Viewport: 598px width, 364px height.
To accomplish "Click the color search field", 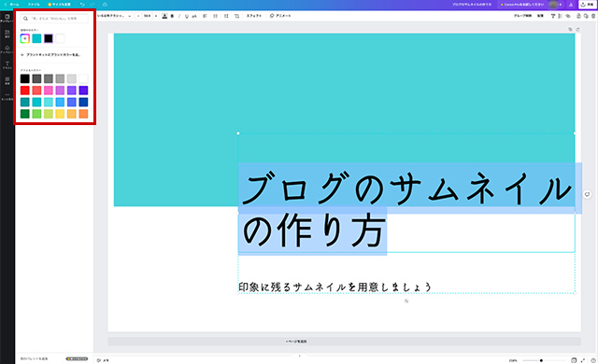I will [54, 19].
